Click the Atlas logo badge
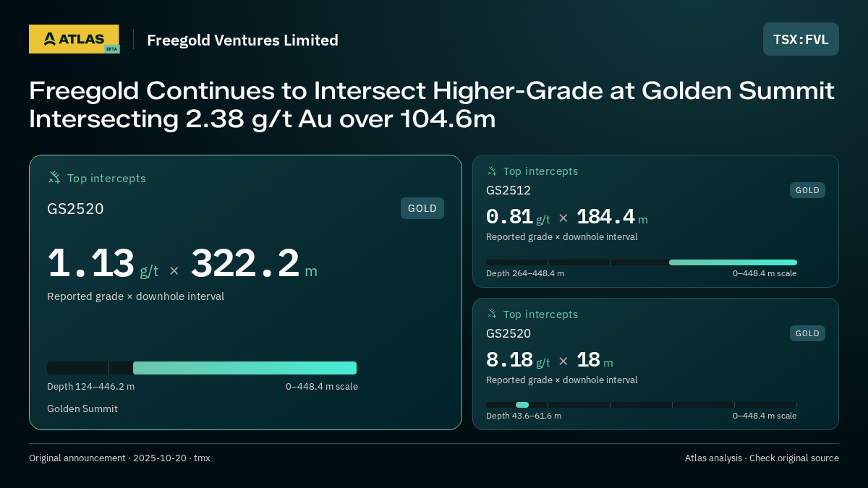This screenshot has width=868, height=488. point(74,39)
